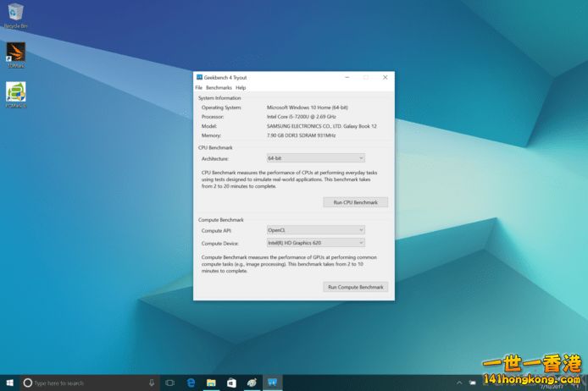Click the CPU Benchmark section heading

(215, 147)
